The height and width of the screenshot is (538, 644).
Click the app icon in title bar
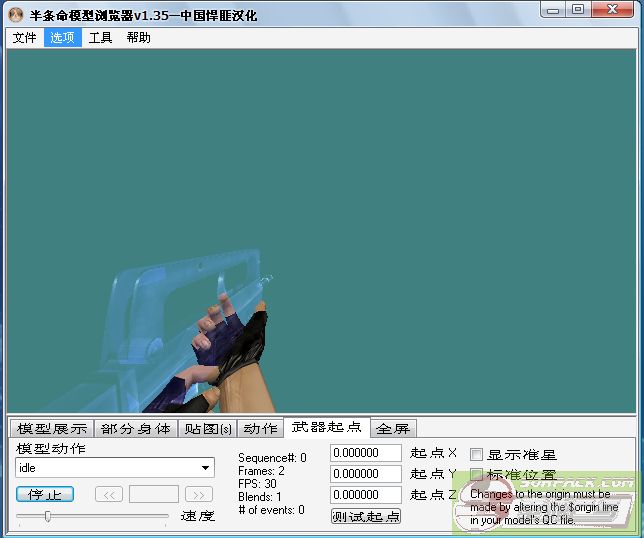(17, 15)
